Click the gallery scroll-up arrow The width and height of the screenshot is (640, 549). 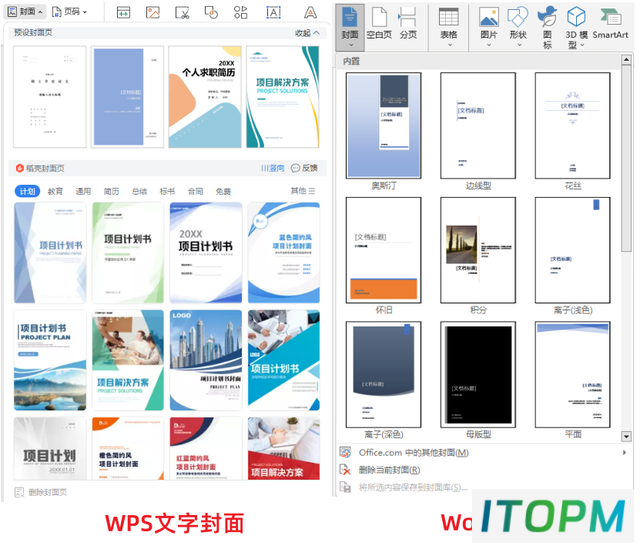tap(626, 60)
